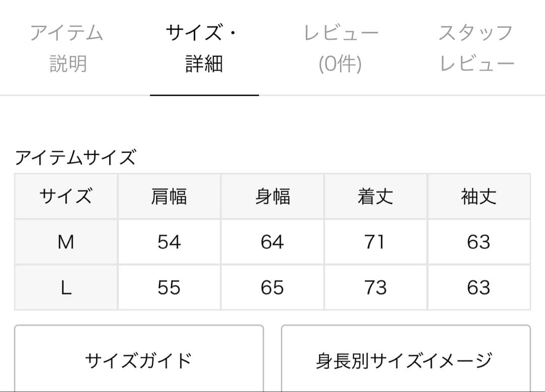
Task: Select the L 肩幅 value 55
Action: click(169, 288)
